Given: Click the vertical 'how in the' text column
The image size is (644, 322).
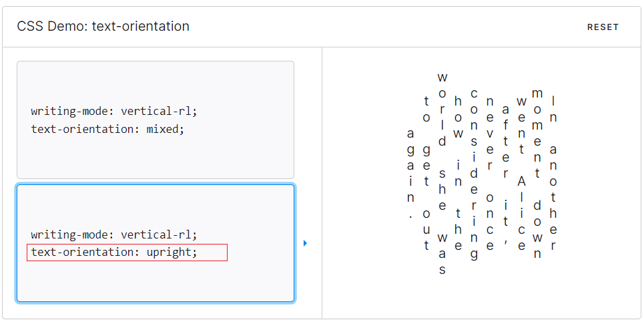Looking at the screenshot, I should click(458, 173).
